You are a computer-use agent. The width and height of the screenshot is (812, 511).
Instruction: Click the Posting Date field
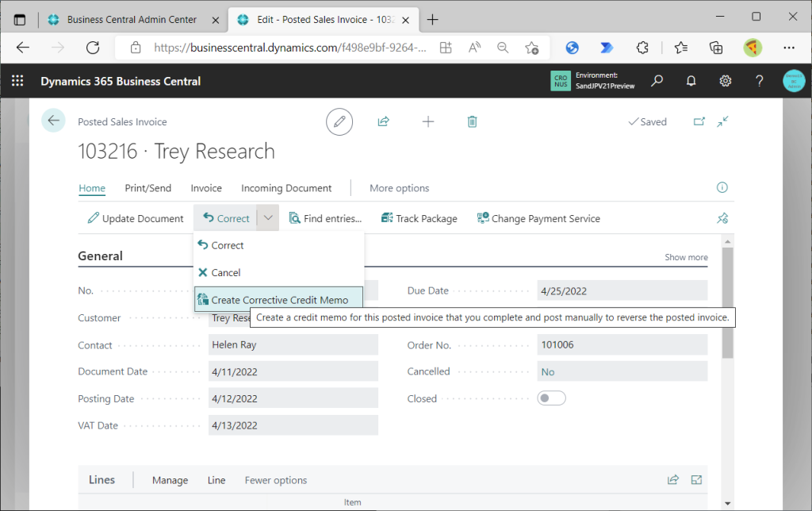pyautogui.click(x=293, y=398)
